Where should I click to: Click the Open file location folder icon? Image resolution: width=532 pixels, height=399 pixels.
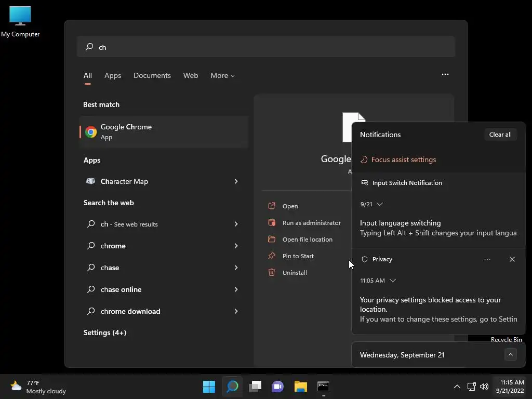[272, 239]
